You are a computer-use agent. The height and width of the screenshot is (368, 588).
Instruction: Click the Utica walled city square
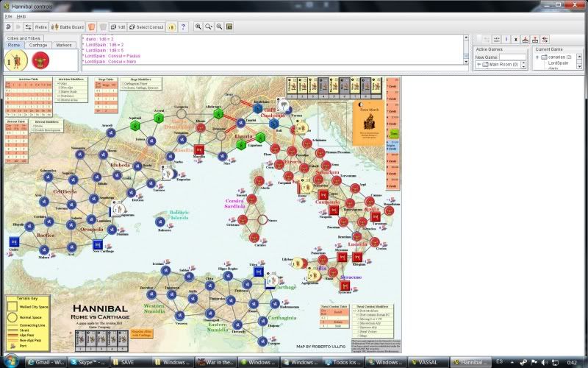pos(259,272)
